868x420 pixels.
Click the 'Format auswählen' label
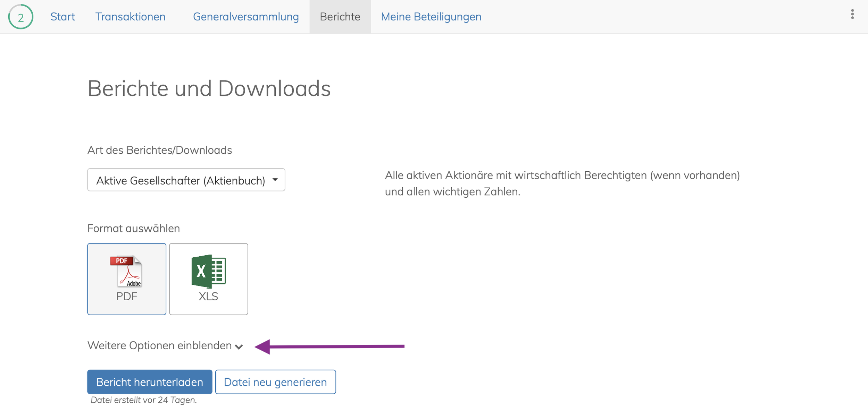(x=134, y=229)
